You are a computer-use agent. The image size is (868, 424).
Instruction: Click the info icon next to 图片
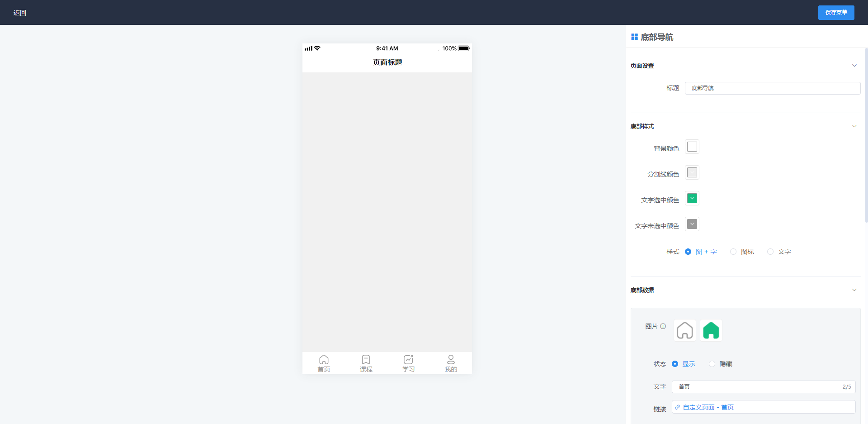pyautogui.click(x=663, y=326)
